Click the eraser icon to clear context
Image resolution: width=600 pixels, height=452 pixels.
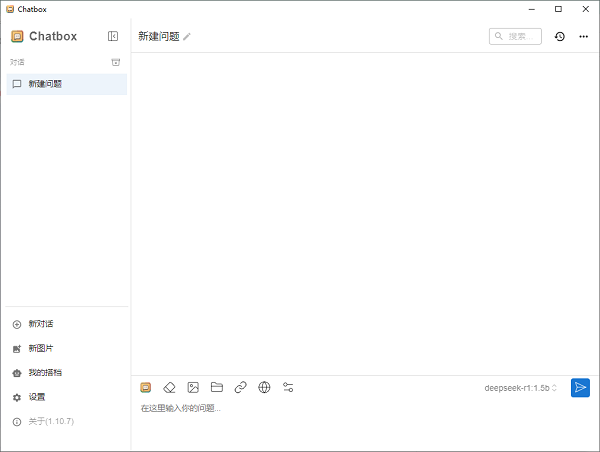click(169, 387)
